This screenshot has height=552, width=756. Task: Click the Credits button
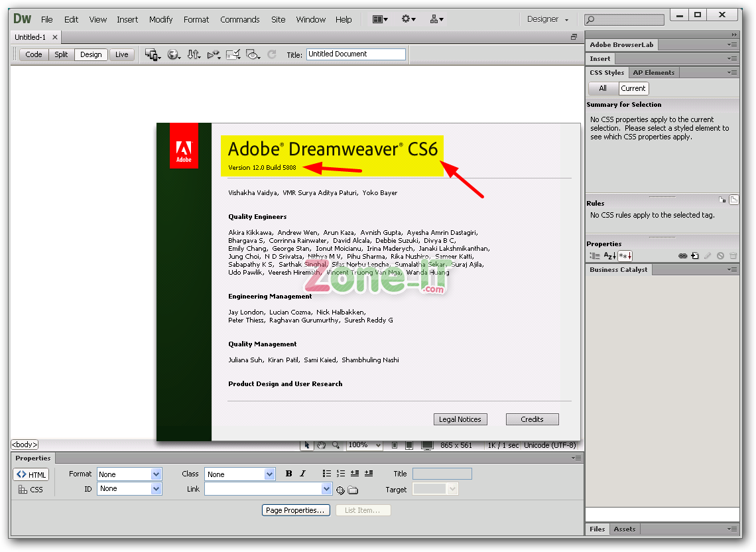coord(533,419)
